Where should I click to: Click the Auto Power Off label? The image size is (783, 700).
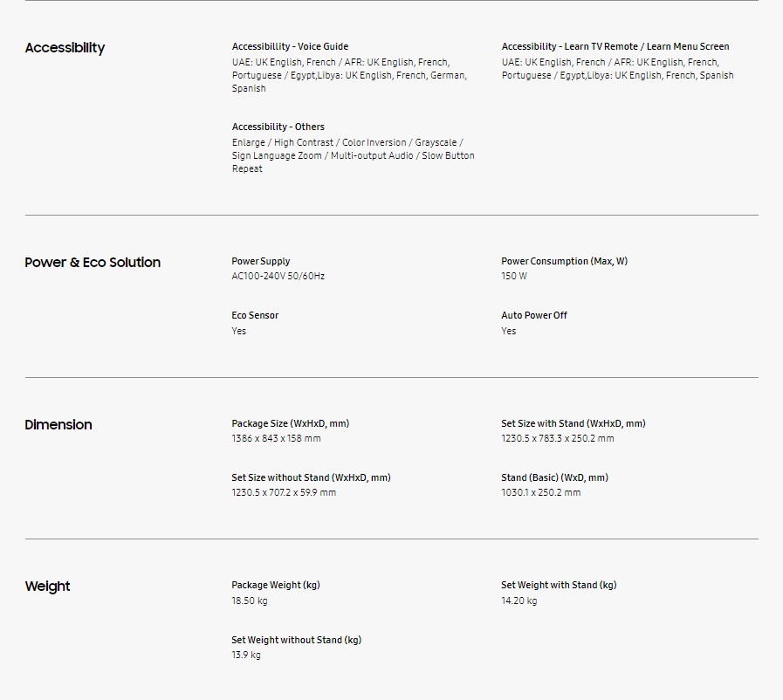pos(533,315)
